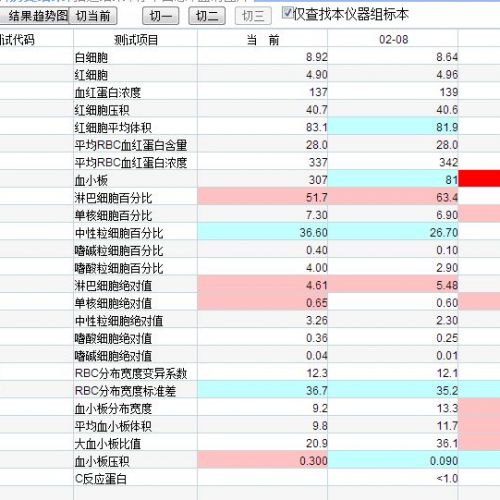Click the 切当前 button

93,16
